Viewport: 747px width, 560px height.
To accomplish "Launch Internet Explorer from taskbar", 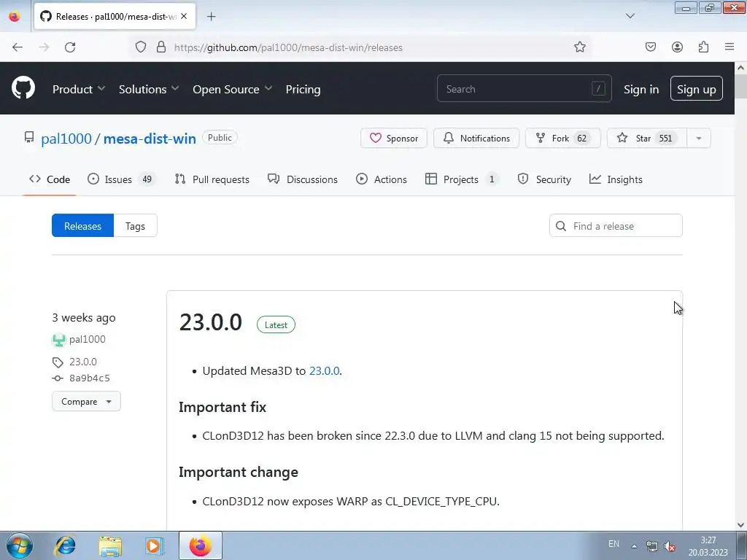I will (65, 545).
